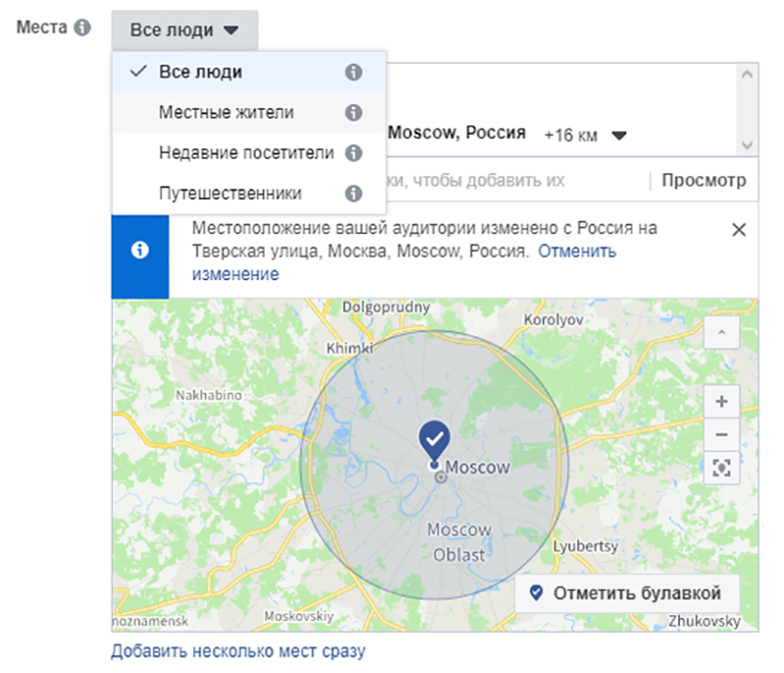Click Добавить несколько мест сразу link

(x=238, y=651)
